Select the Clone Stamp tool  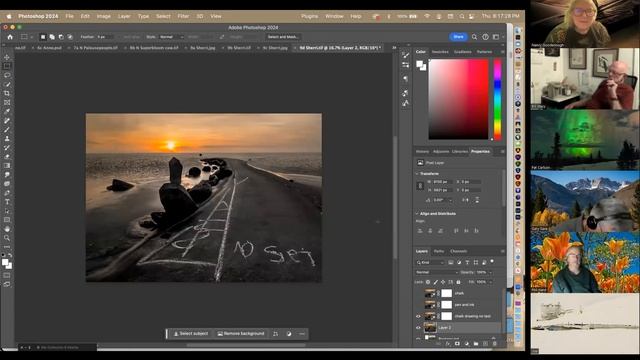point(7,139)
